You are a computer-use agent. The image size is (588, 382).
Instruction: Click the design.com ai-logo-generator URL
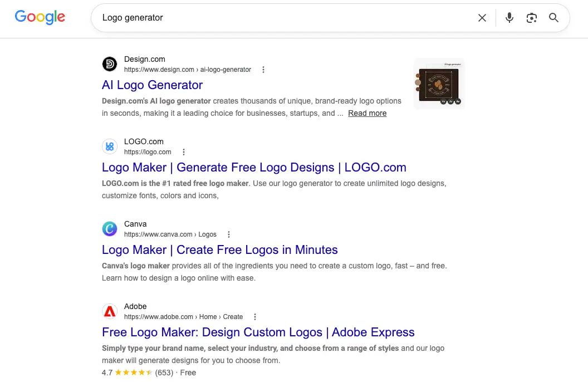[x=188, y=70]
